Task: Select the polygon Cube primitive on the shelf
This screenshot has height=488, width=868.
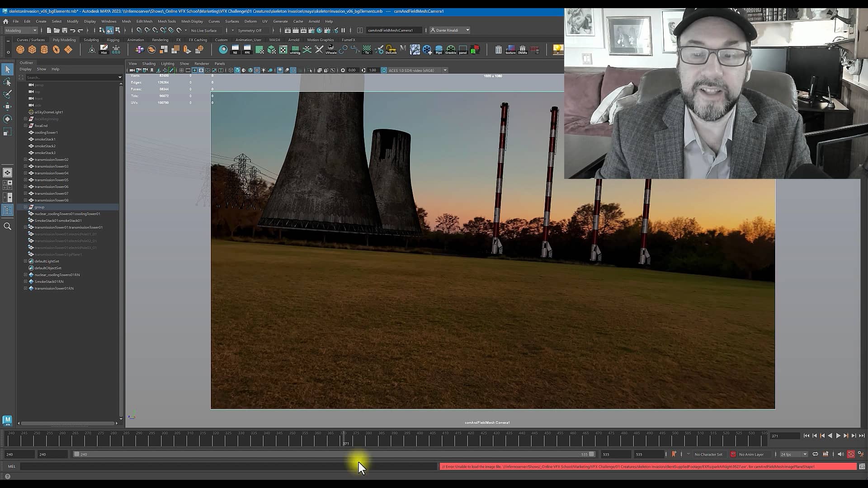Action: click(x=32, y=50)
